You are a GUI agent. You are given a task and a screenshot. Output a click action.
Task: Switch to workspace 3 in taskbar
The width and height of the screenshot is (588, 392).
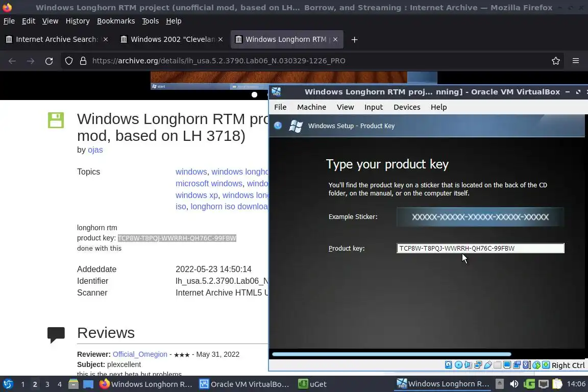(x=47, y=384)
